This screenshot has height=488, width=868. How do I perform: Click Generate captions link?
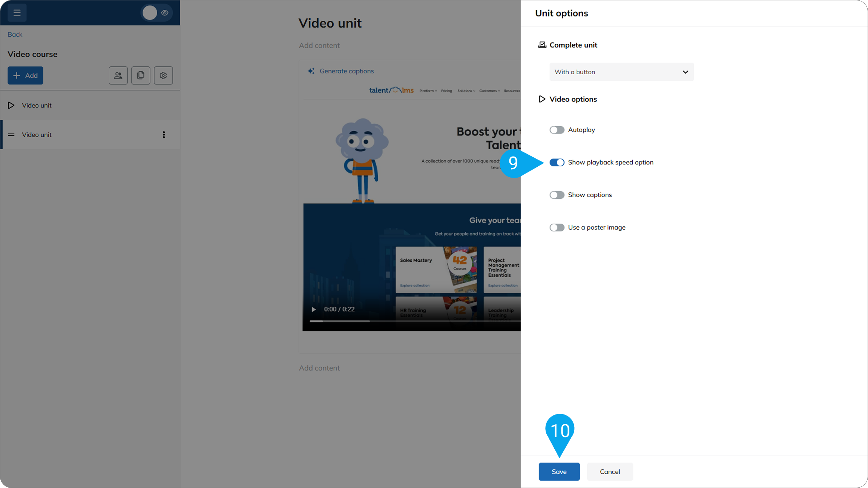pos(347,71)
